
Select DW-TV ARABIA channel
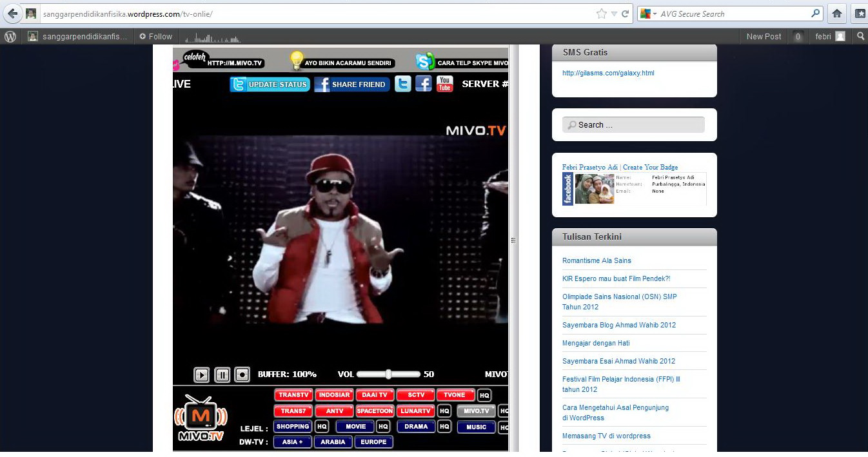pyautogui.click(x=333, y=442)
